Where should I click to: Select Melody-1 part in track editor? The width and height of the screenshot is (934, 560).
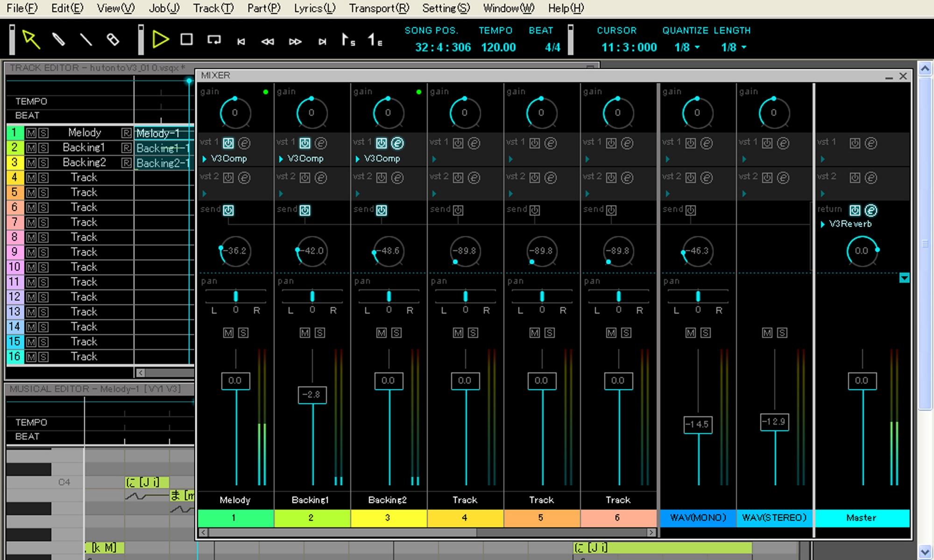pos(163,133)
